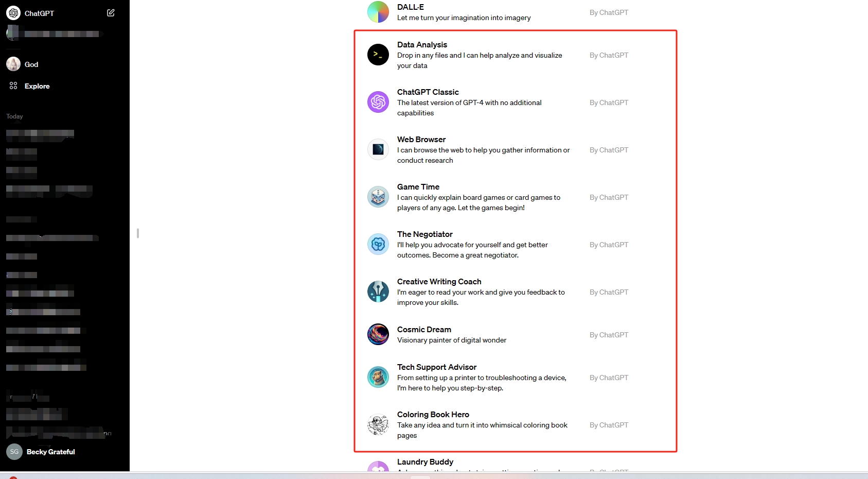Open the God GPT avatar

point(13,64)
